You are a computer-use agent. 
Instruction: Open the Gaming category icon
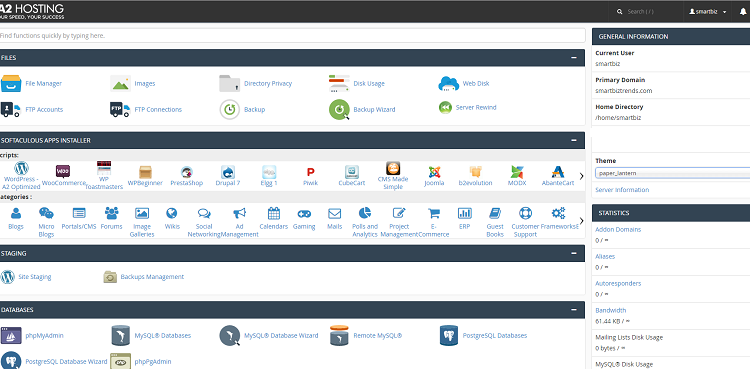[x=304, y=213]
